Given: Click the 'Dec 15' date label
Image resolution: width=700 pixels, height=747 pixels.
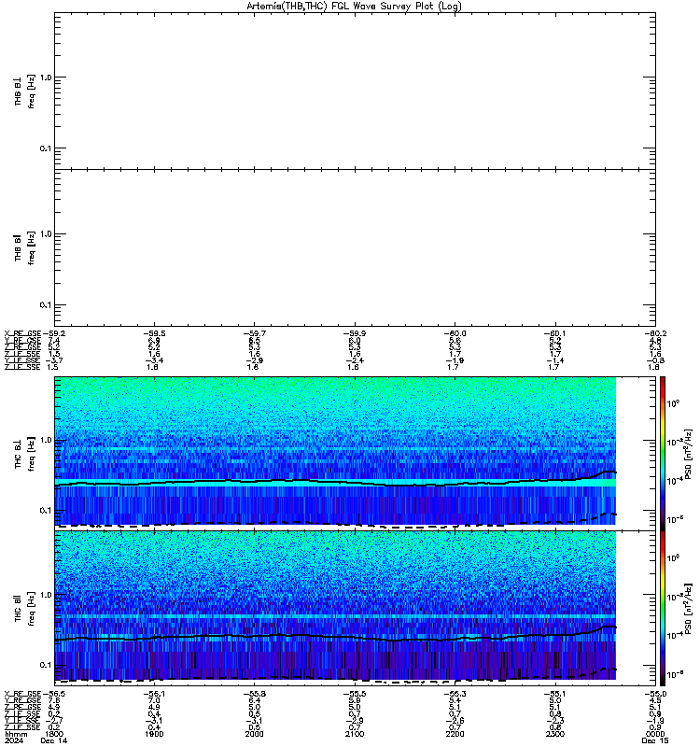Looking at the screenshot, I should click(655, 740).
